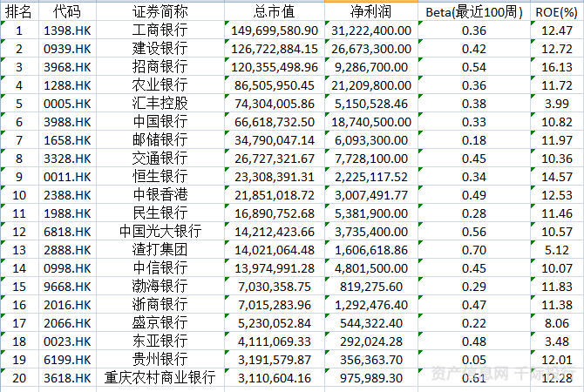This screenshot has height=392, width=584.
Task: Click code cell 0939.HK
Action: (x=67, y=49)
